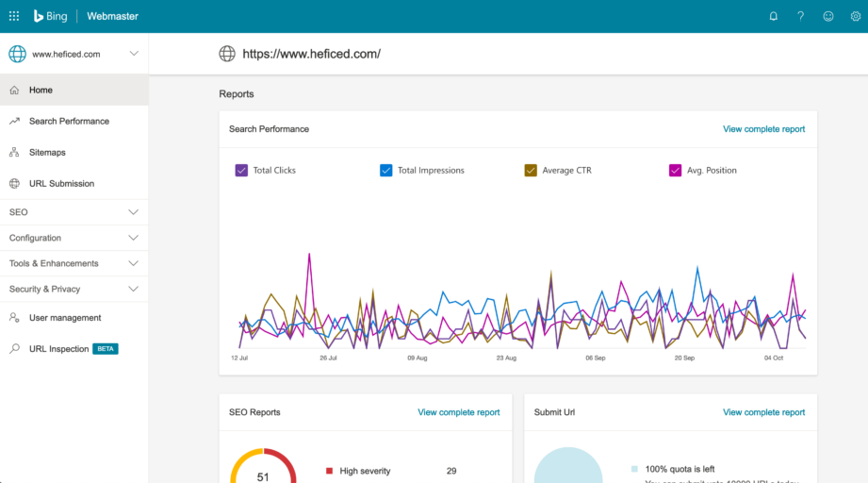The height and width of the screenshot is (483, 868).
Task: Expand the SEO section chevron
Action: pos(134,212)
